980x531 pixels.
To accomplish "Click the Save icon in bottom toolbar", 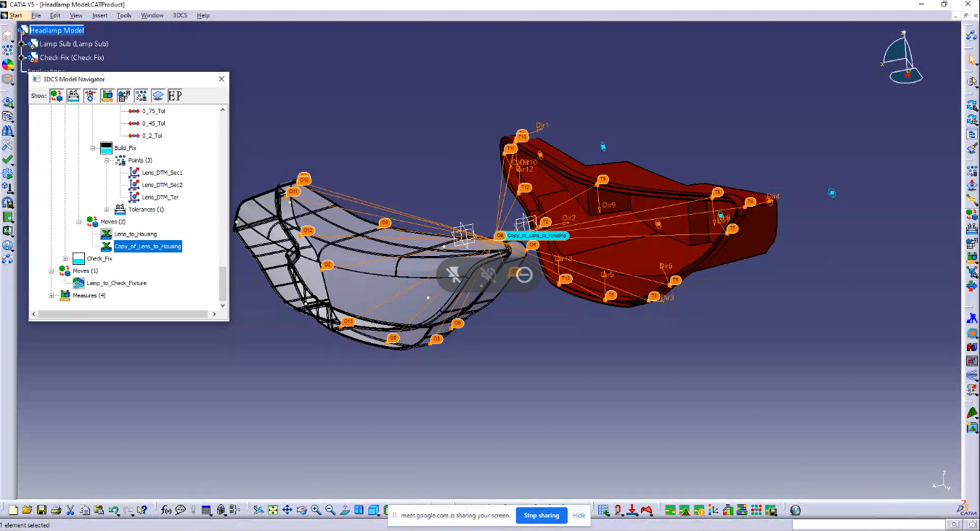I will click(41, 510).
